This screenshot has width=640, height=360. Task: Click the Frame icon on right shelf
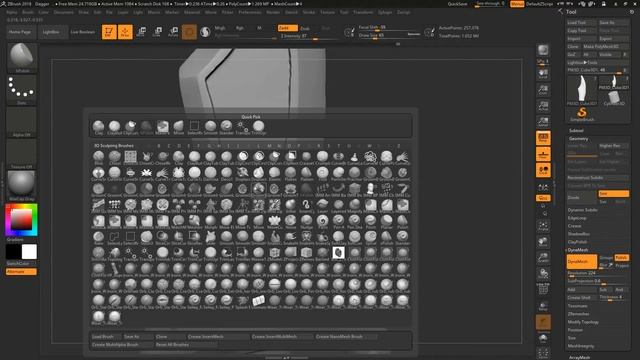tap(543, 226)
